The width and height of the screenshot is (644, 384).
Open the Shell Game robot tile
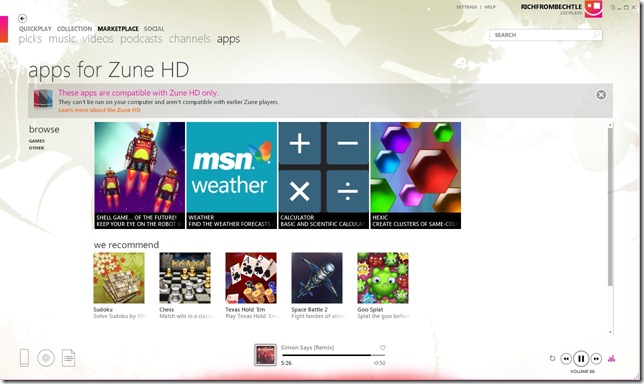point(140,175)
